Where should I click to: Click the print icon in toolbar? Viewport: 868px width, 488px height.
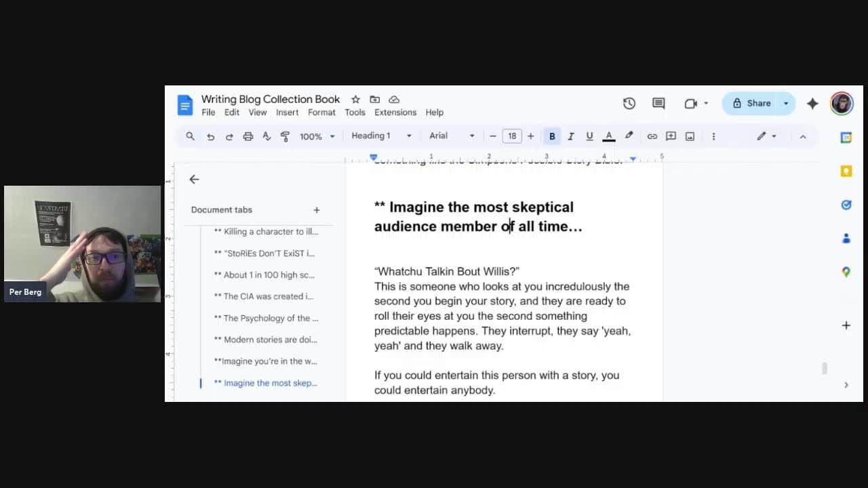coord(248,136)
